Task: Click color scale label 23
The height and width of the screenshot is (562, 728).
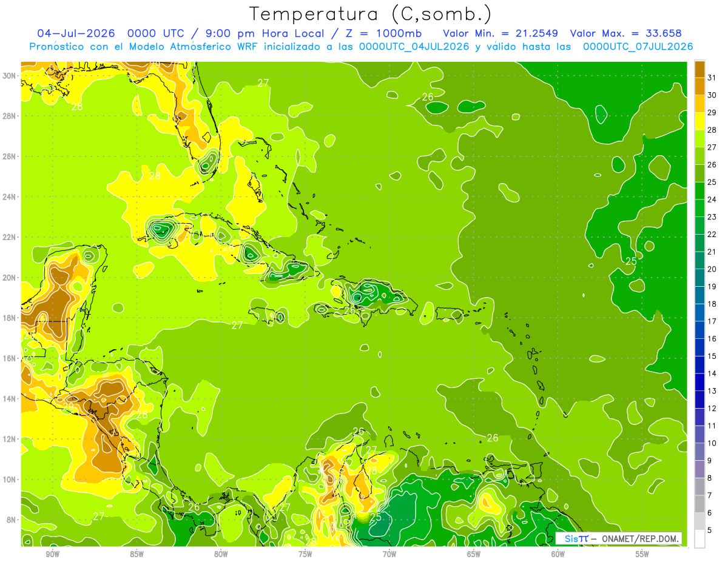Action: tap(712, 216)
